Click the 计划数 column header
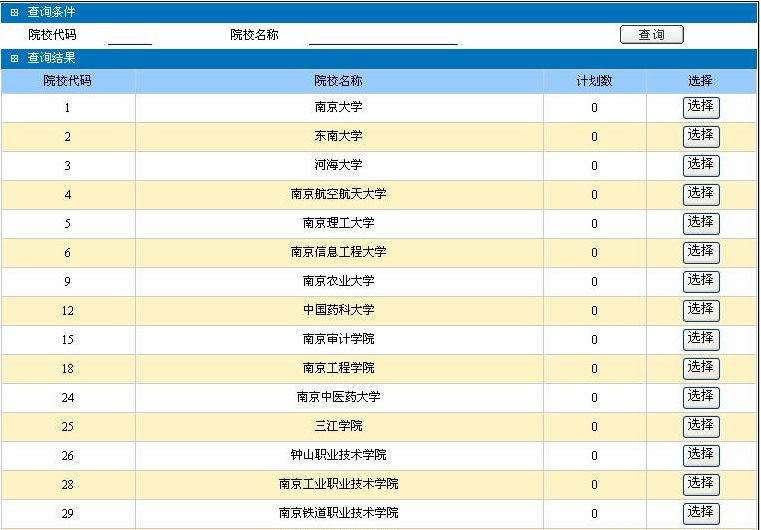 click(x=595, y=81)
